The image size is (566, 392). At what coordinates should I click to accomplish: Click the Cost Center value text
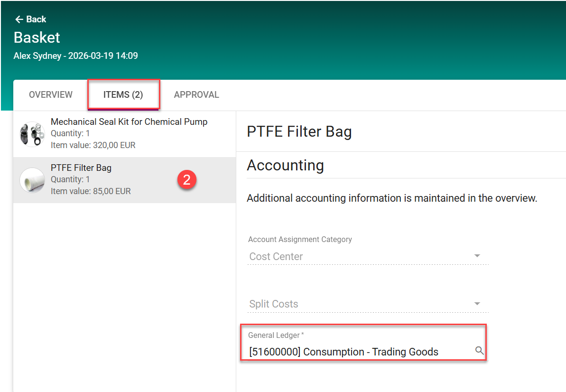(276, 256)
